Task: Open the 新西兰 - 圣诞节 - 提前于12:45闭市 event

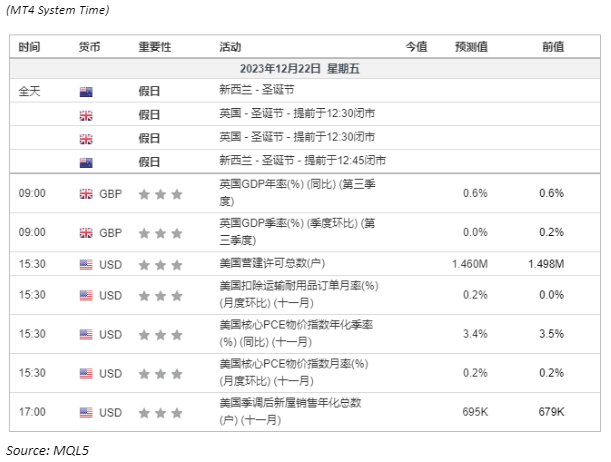Action: tap(302, 161)
